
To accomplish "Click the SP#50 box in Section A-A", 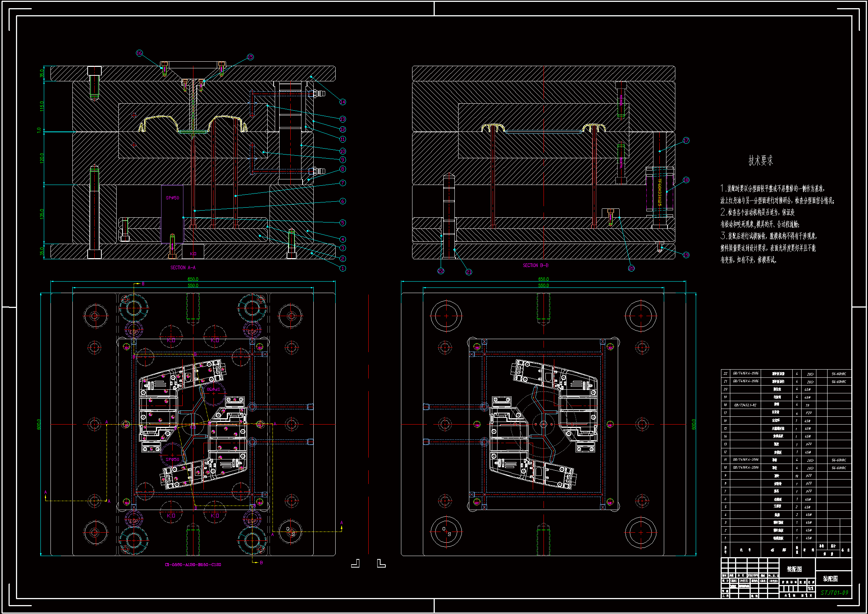I will click(x=172, y=198).
